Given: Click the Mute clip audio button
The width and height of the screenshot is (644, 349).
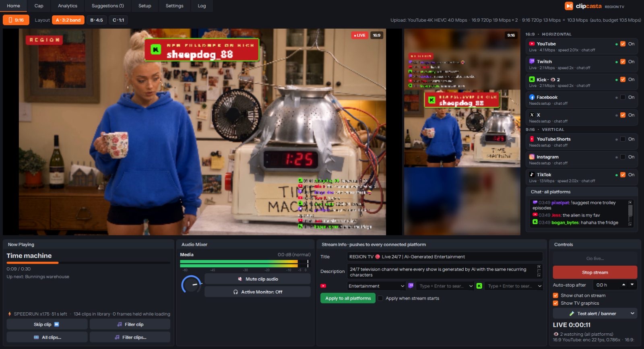Looking at the screenshot, I should 258,279.
